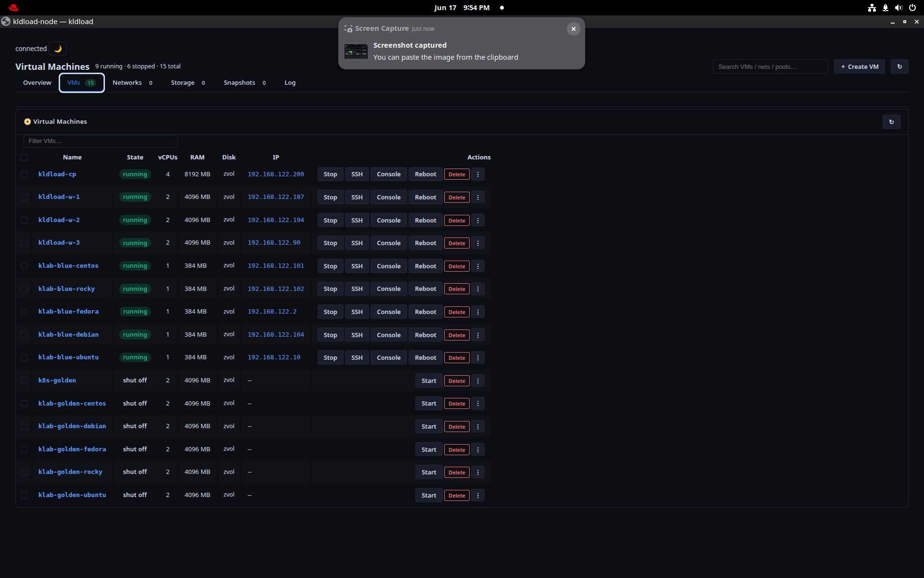Open more actions for kldload-cp
924x578 pixels.
pyautogui.click(x=478, y=174)
